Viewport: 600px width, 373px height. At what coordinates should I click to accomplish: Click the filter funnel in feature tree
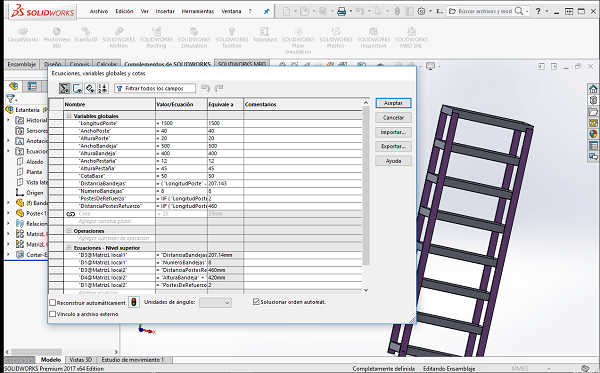10,99
